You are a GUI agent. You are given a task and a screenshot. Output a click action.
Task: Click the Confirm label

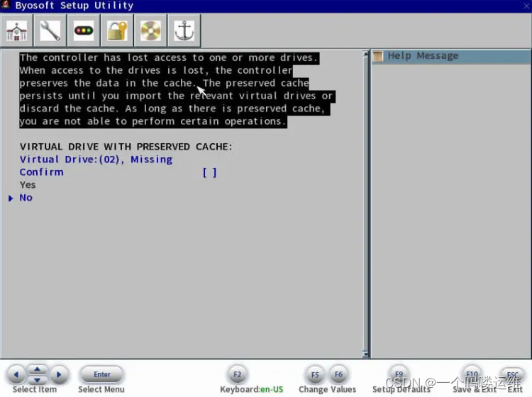click(x=41, y=172)
